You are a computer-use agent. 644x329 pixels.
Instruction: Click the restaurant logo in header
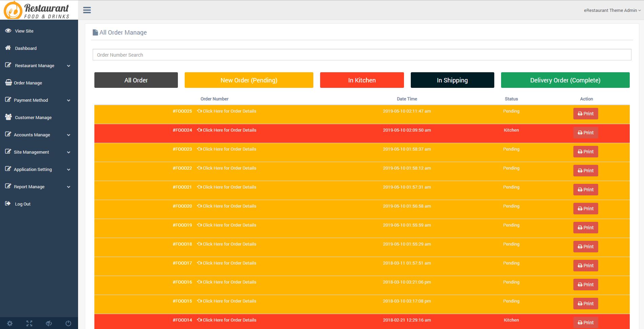point(37,10)
